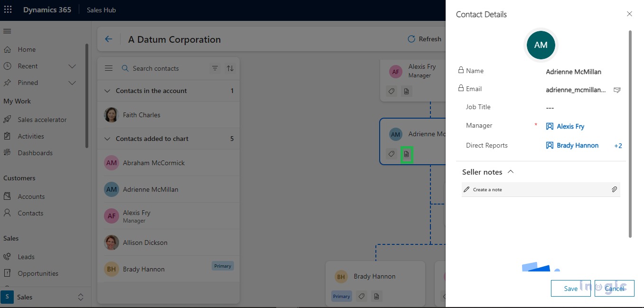Open the Dynamics 365 app launcher grid

click(8, 9)
